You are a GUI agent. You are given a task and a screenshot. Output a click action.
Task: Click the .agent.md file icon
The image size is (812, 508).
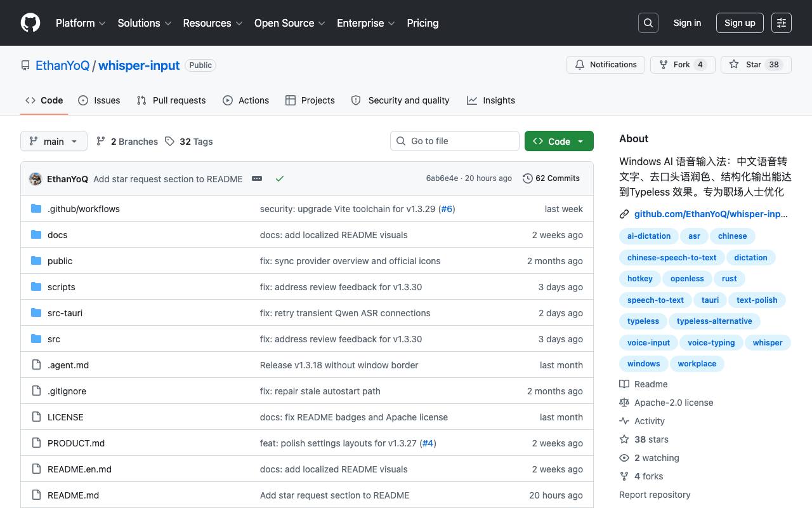coord(36,365)
